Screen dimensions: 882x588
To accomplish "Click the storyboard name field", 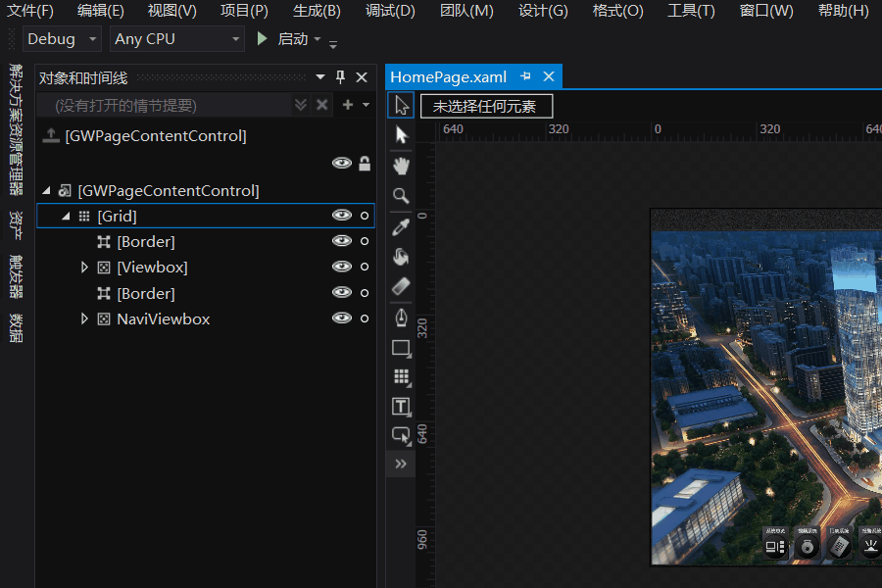I will tap(163, 105).
